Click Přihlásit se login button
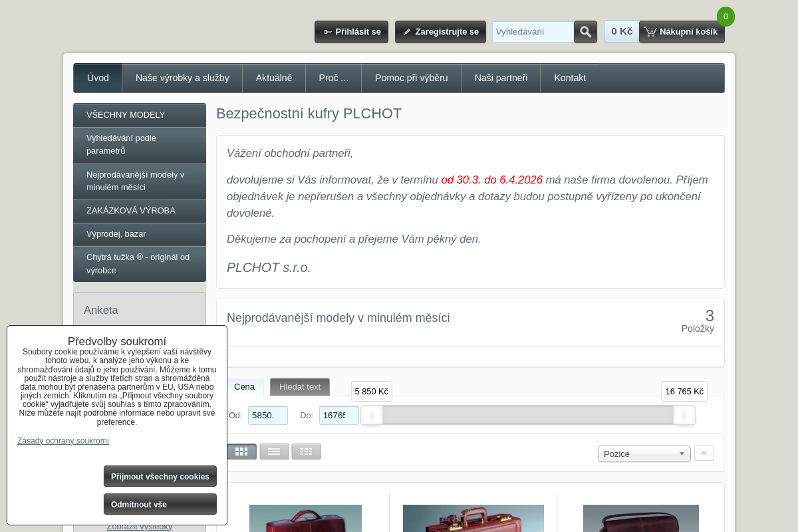Image resolution: width=798 pixels, height=532 pixels. point(351,32)
